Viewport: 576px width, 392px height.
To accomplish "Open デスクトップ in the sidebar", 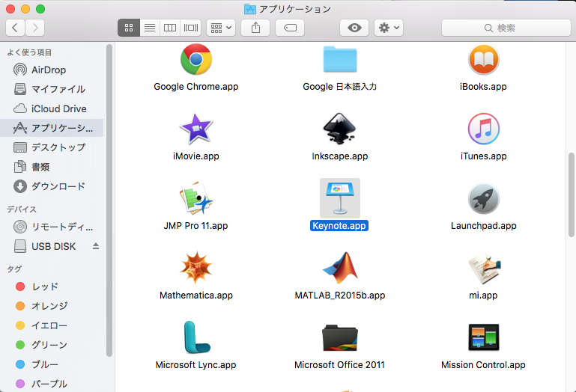I will pos(52,147).
